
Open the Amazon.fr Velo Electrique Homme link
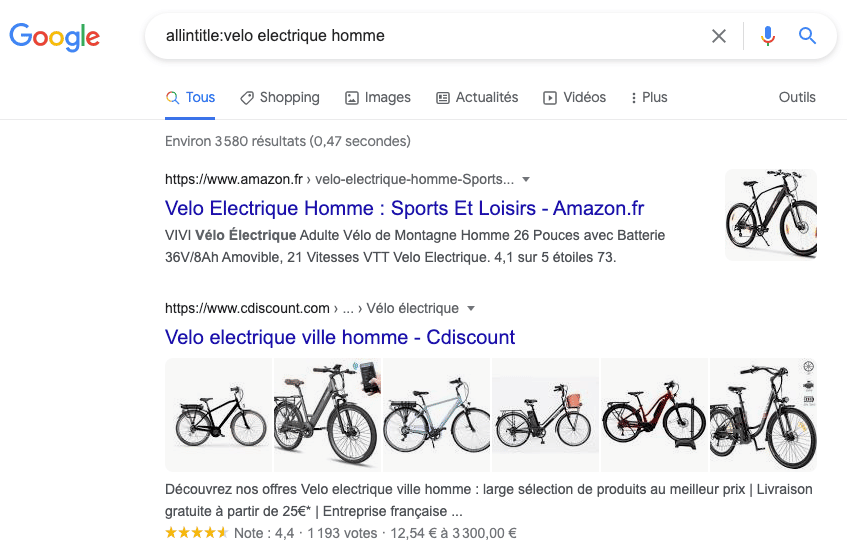[404, 209]
